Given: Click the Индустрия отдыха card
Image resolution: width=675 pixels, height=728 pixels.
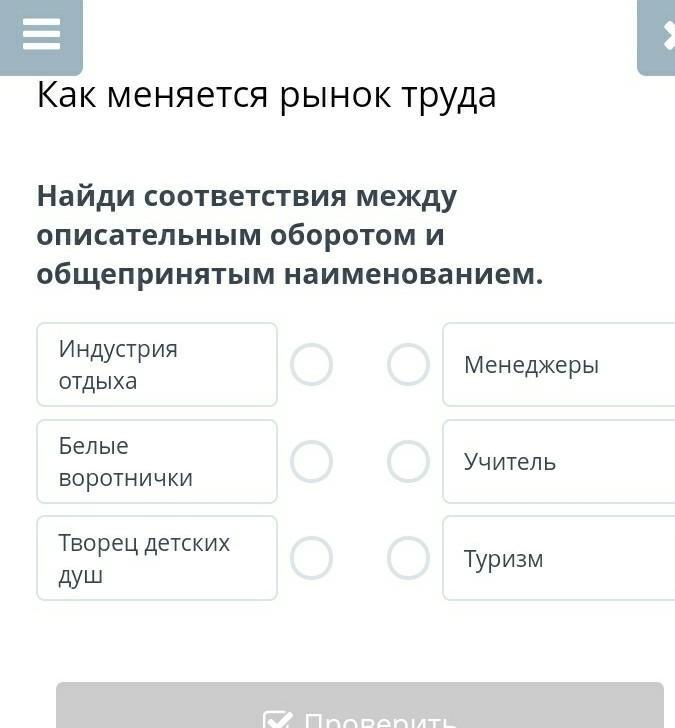Looking at the screenshot, I should [x=157, y=365].
